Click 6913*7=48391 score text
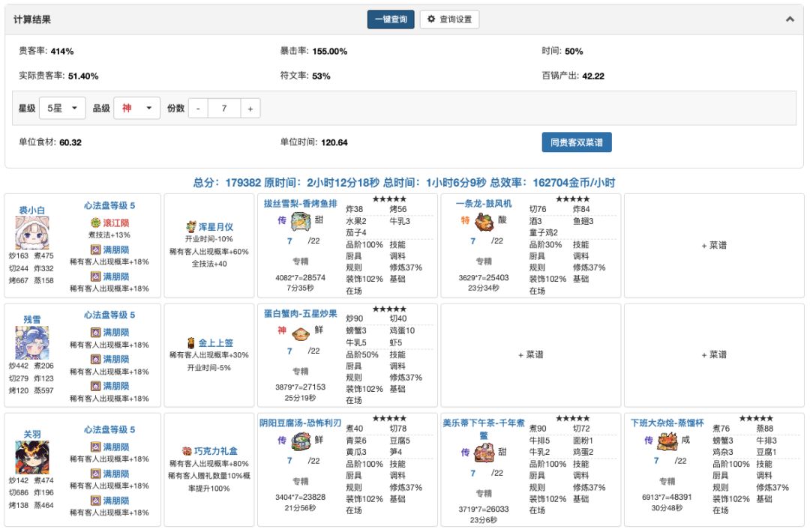The image size is (810, 532). [667, 497]
